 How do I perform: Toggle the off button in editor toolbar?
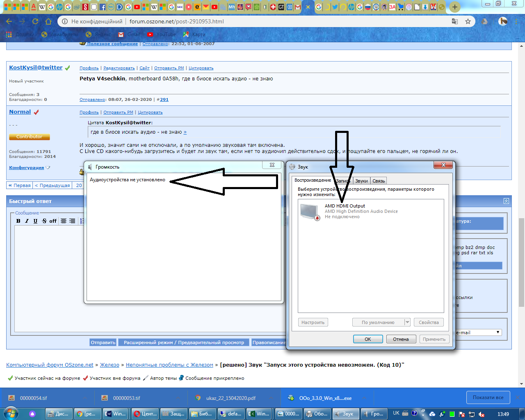[x=53, y=221]
